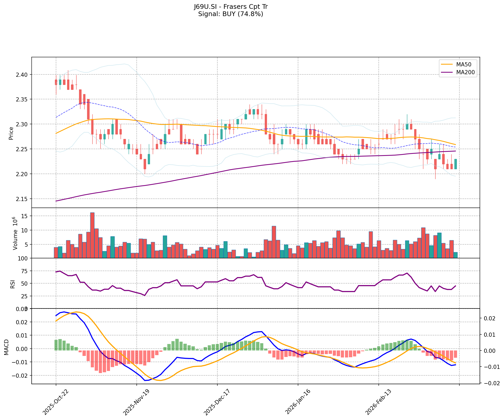Click the 2025-Nov-19 date axis label
504x420 pixels.
coord(136,402)
